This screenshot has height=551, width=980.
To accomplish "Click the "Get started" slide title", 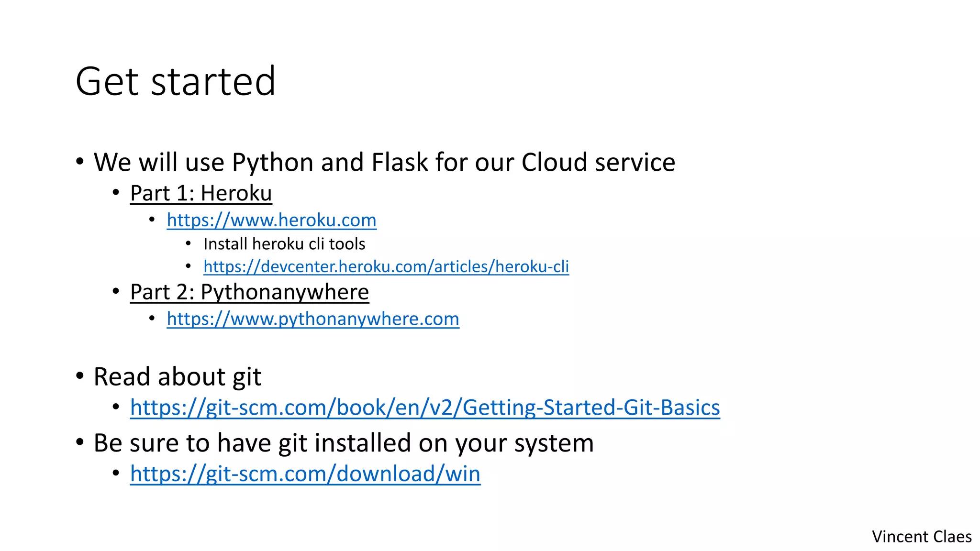I will (x=175, y=81).
